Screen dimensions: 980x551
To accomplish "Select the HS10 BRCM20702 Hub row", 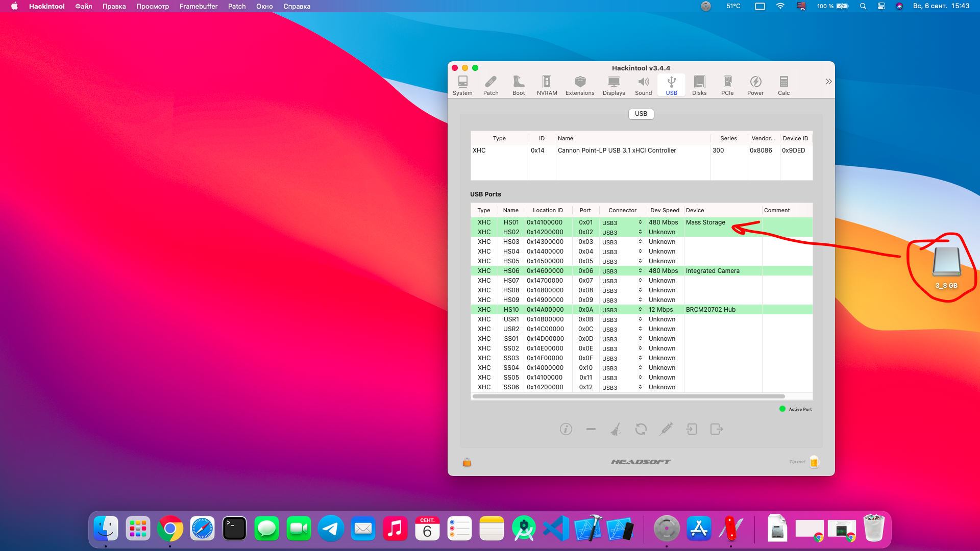I will [x=710, y=310].
